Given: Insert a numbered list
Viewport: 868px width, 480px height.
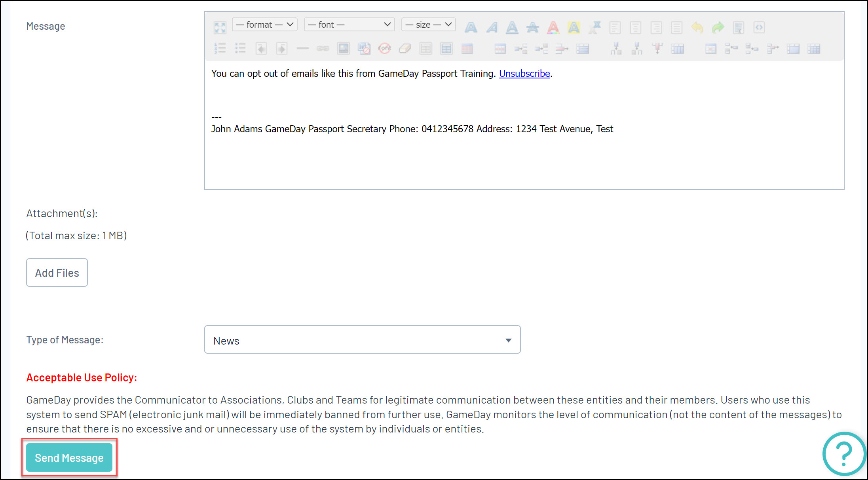Looking at the screenshot, I should coord(220,48).
